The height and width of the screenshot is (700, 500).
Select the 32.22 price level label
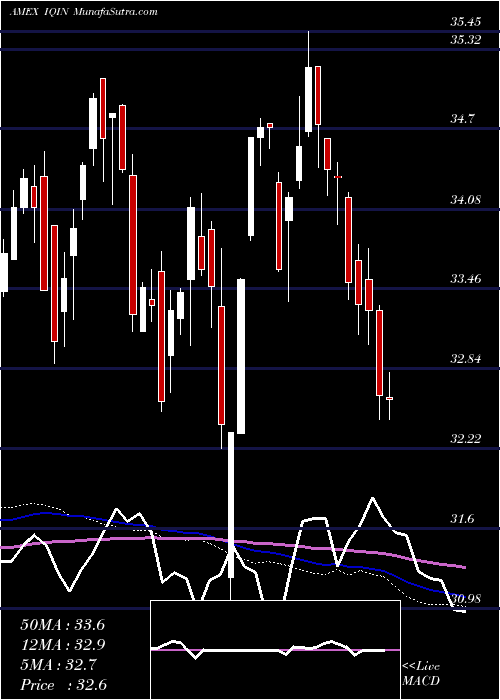point(465,439)
